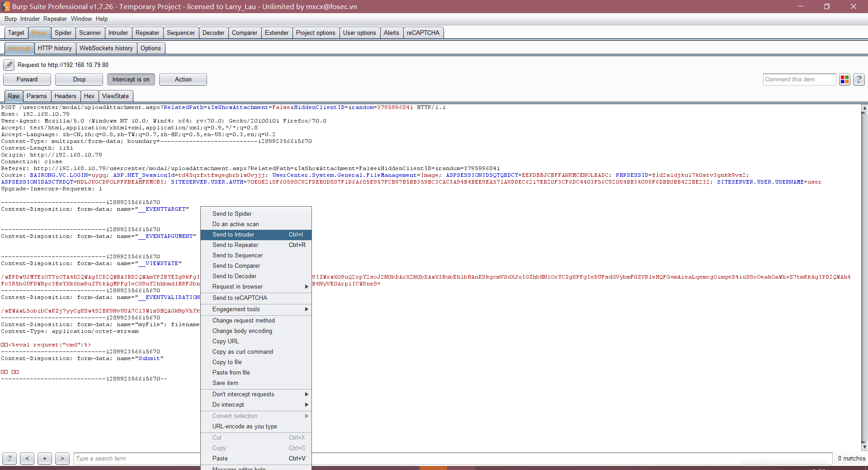
Task: Click the Burp Suite logo in the title bar
Action: 5,6
